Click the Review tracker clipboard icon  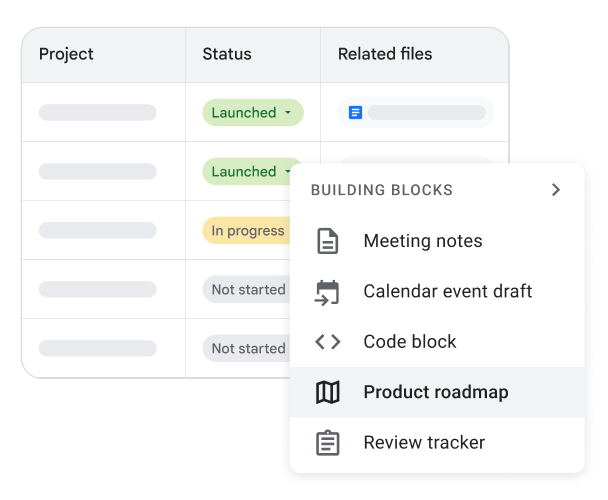tap(327, 443)
